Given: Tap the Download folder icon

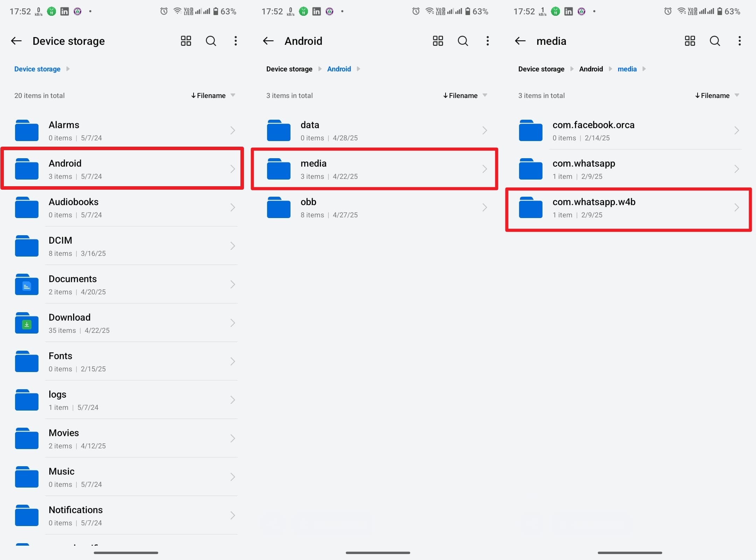Looking at the screenshot, I should [27, 323].
